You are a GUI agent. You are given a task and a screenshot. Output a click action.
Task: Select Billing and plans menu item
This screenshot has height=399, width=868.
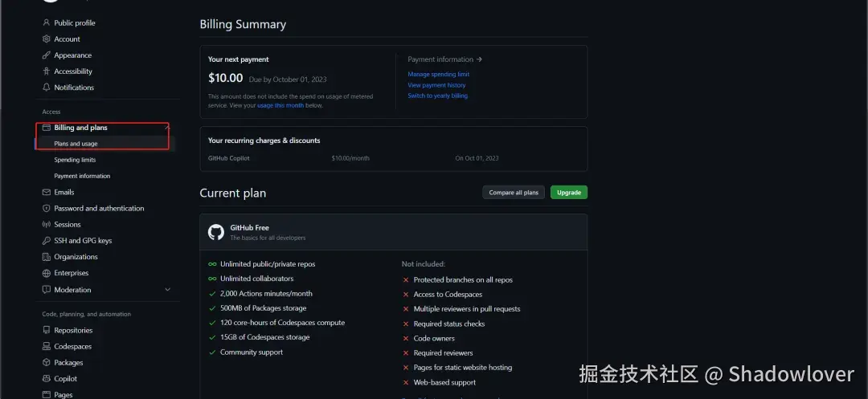(81, 128)
